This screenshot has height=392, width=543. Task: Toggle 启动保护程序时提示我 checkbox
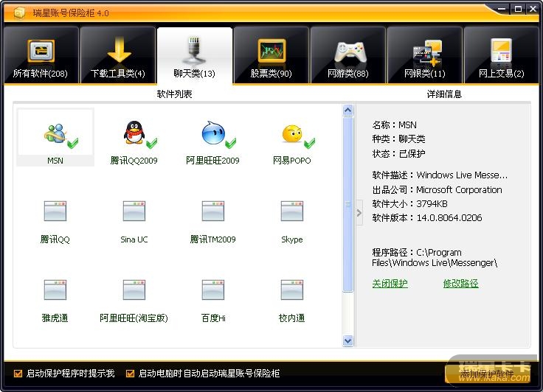click(18, 374)
